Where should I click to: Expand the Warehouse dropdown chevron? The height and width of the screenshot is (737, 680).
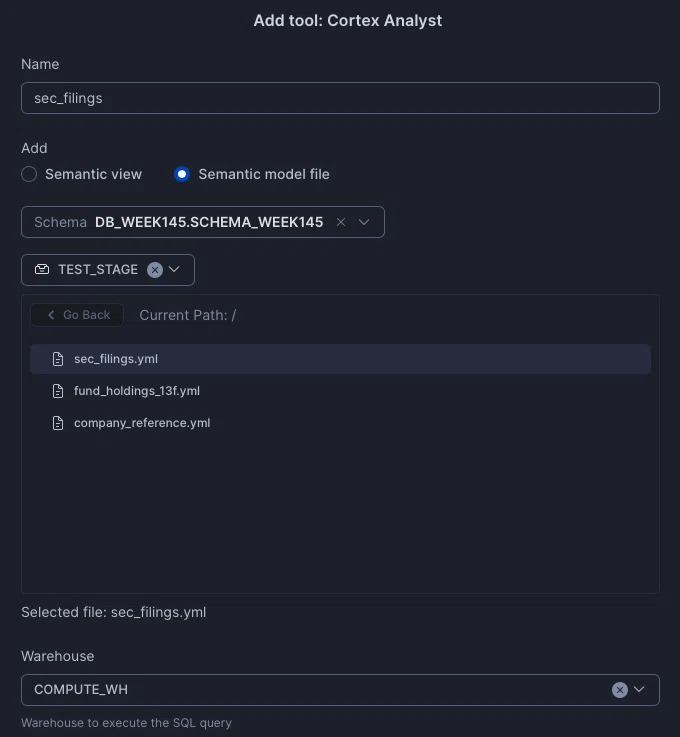(x=639, y=689)
